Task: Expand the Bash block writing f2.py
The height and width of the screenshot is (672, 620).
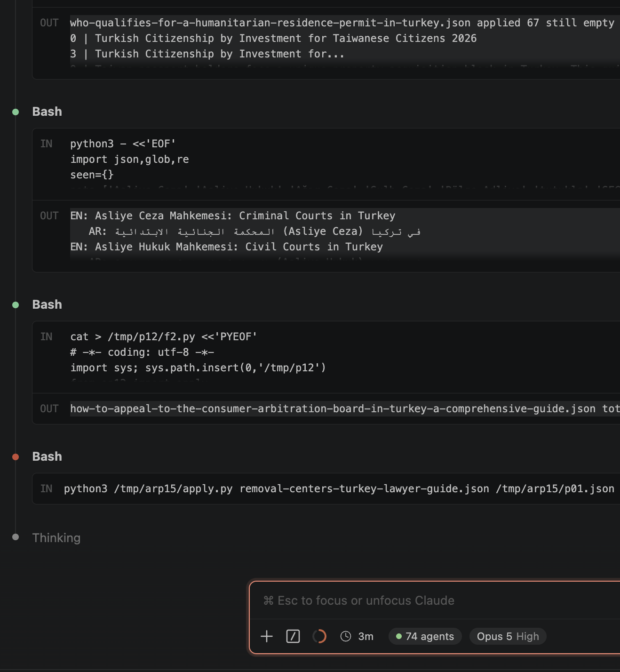Action: click(47, 304)
